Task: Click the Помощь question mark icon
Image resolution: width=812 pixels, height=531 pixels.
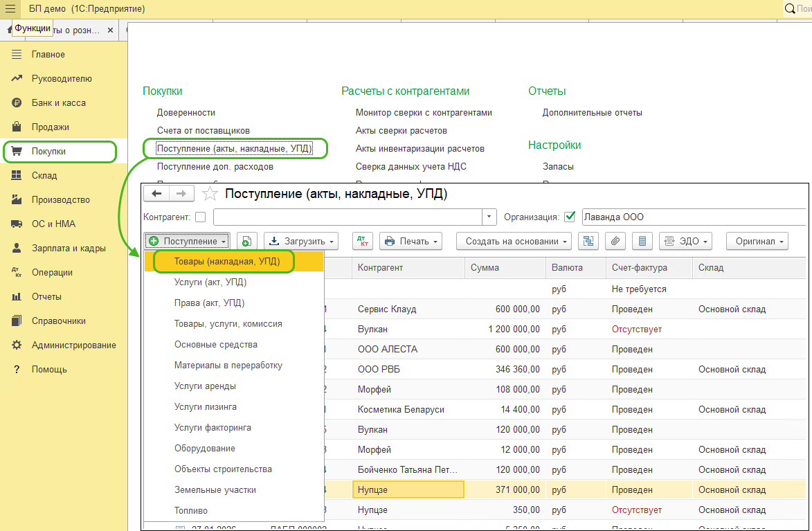Action: 17,370
